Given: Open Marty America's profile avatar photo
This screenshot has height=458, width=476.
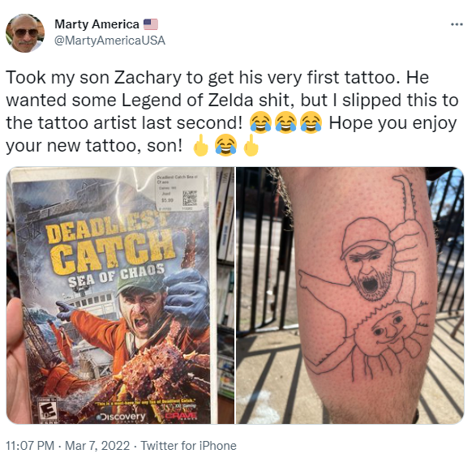Looking at the screenshot, I should tap(25, 33).
